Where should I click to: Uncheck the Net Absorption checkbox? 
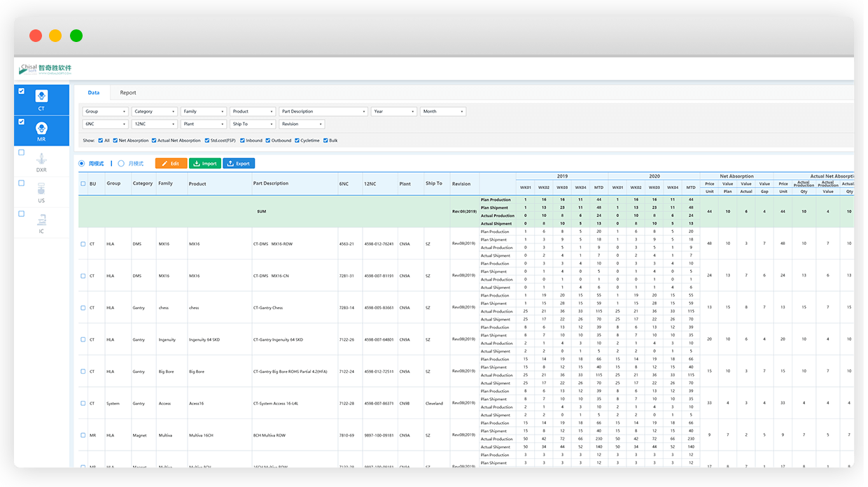coord(115,141)
